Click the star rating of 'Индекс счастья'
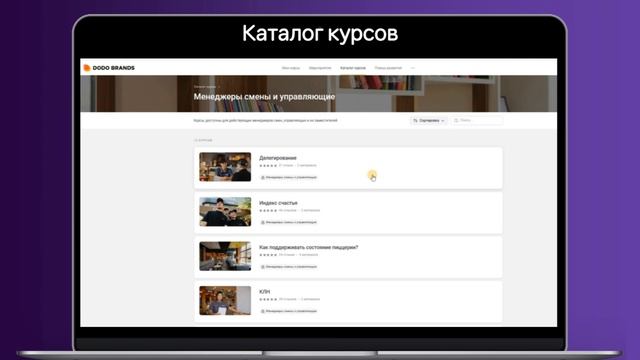Viewport: 640px width, 360px height. point(268,211)
